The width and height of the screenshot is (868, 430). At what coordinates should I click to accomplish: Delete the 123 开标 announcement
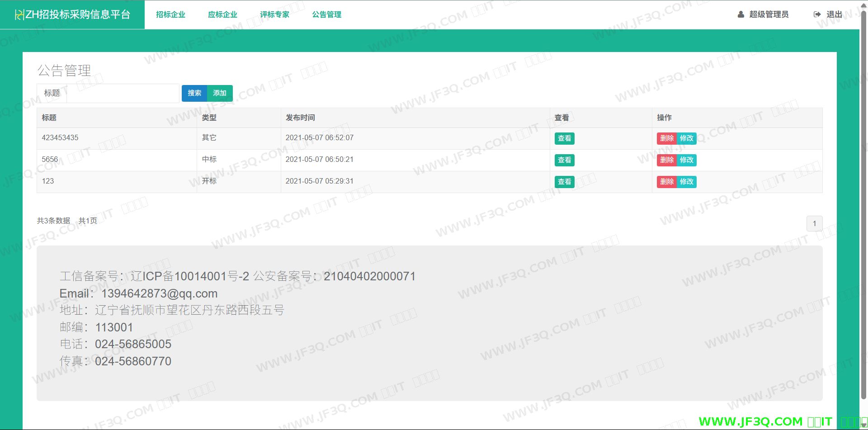(666, 182)
